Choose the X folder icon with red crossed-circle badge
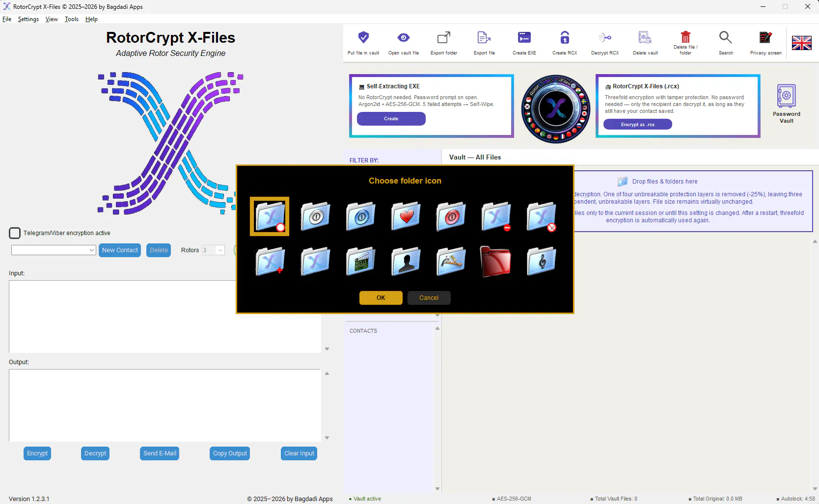 click(541, 216)
